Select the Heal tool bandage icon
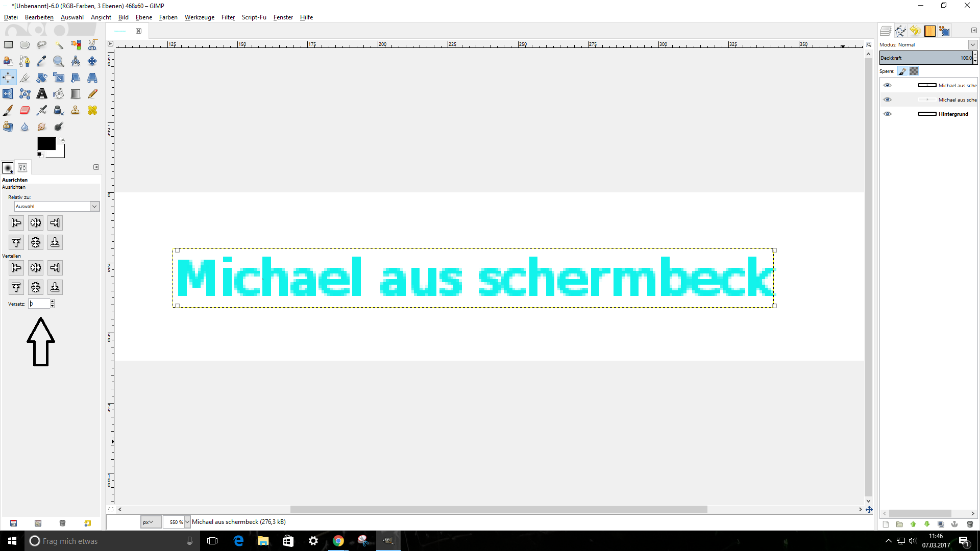980x551 pixels. [92, 110]
